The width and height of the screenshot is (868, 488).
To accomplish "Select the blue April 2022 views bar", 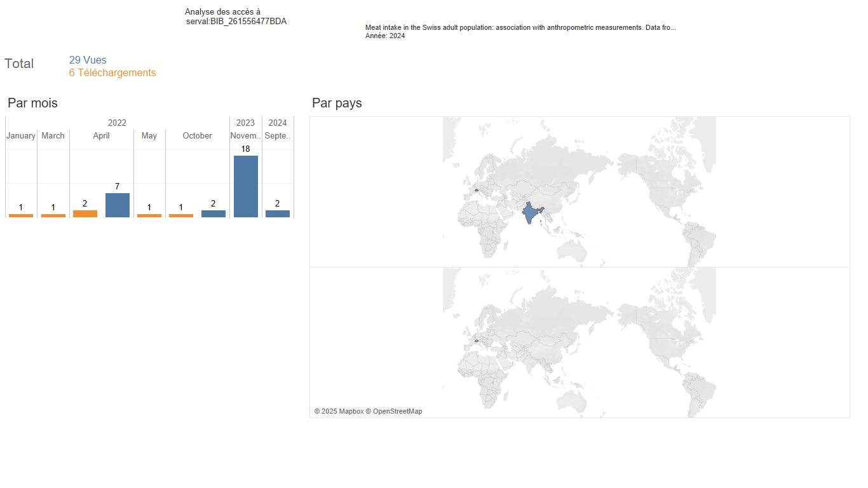I will pos(117,205).
